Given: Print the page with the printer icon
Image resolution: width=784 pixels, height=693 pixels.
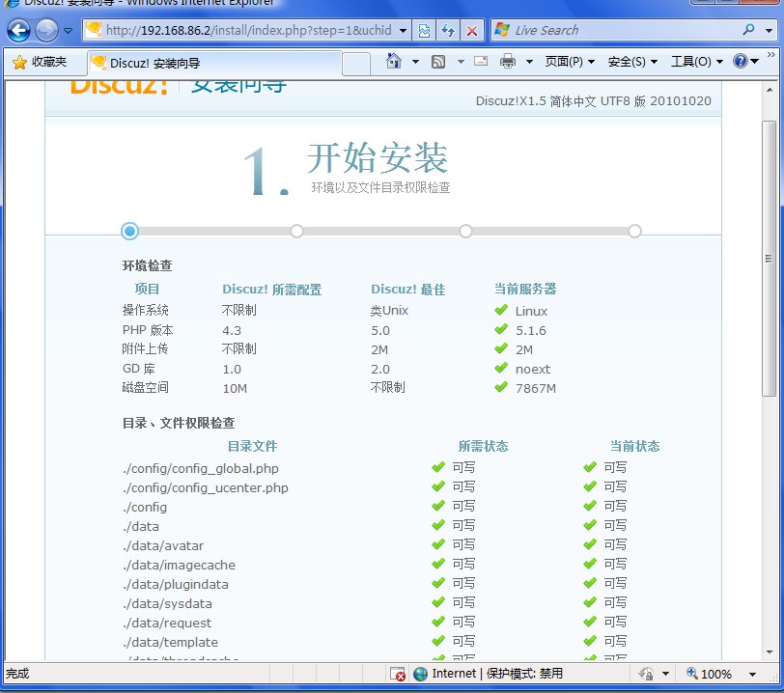Looking at the screenshot, I should [508, 62].
